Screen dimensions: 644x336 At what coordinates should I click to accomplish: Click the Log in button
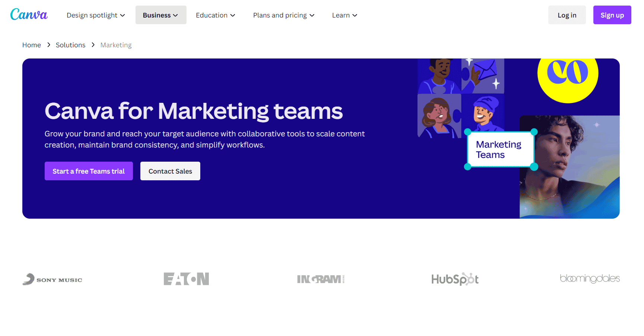(x=567, y=15)
